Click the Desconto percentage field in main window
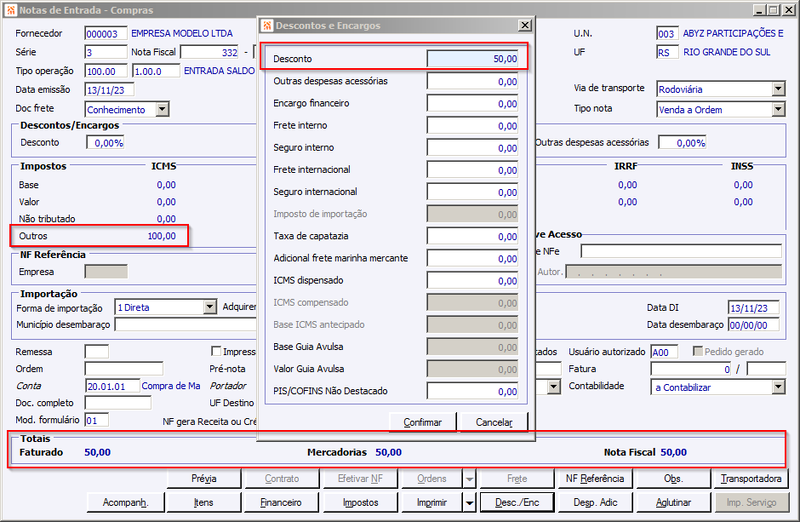Image resolution: width=800 pixels, height=522 pixels. pyautogui.click(x=105, y=143)
